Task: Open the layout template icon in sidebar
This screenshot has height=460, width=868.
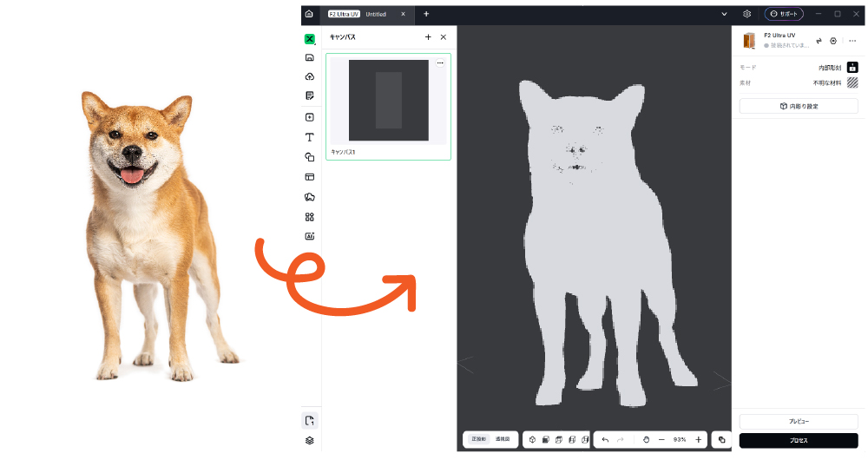Action: click(x=310, y=177)
